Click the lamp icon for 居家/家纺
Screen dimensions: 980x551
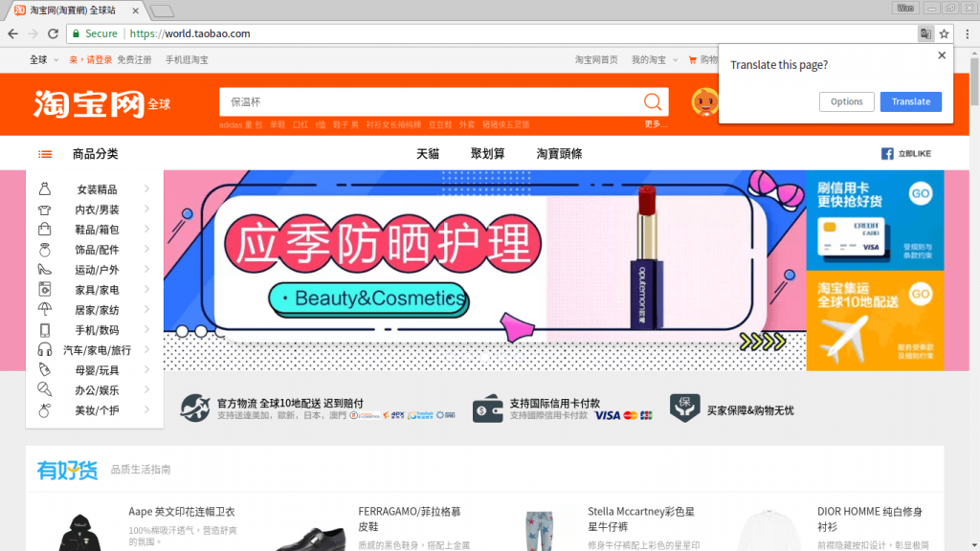pos(44,309)
